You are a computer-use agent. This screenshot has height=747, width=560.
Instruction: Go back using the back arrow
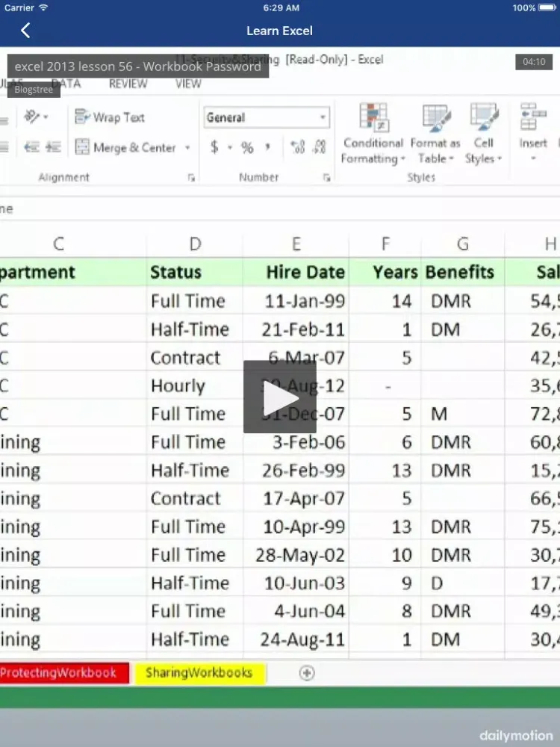[25, 31]
